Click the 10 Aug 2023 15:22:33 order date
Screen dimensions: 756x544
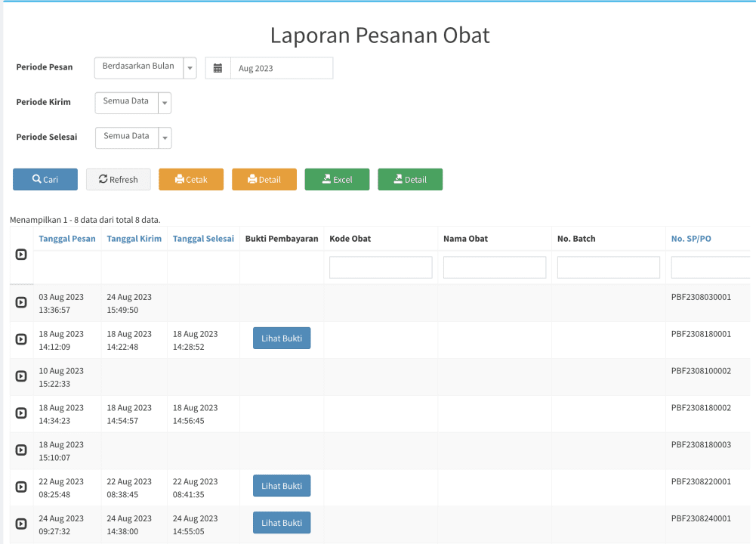61,377
